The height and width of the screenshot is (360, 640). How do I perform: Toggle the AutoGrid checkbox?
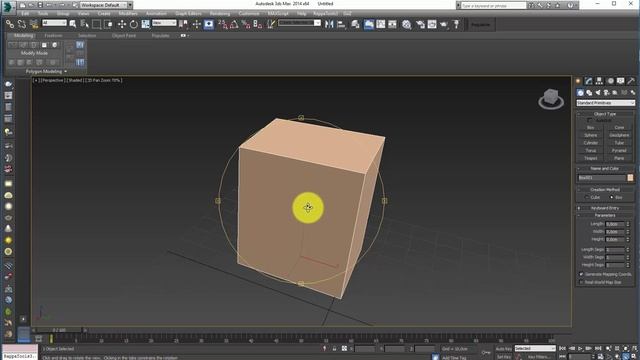(589, 120)
